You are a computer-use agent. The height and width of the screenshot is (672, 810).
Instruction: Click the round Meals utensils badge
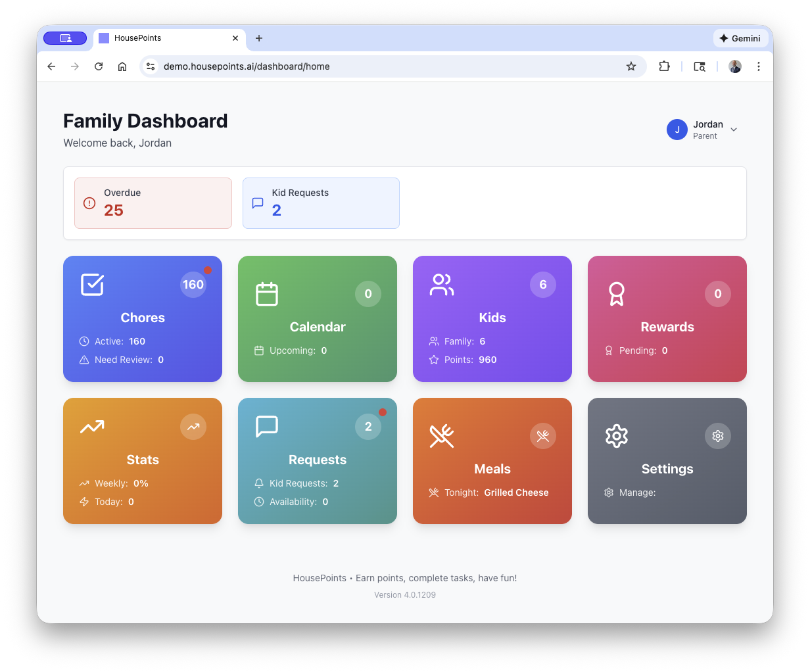click(543, 436)
